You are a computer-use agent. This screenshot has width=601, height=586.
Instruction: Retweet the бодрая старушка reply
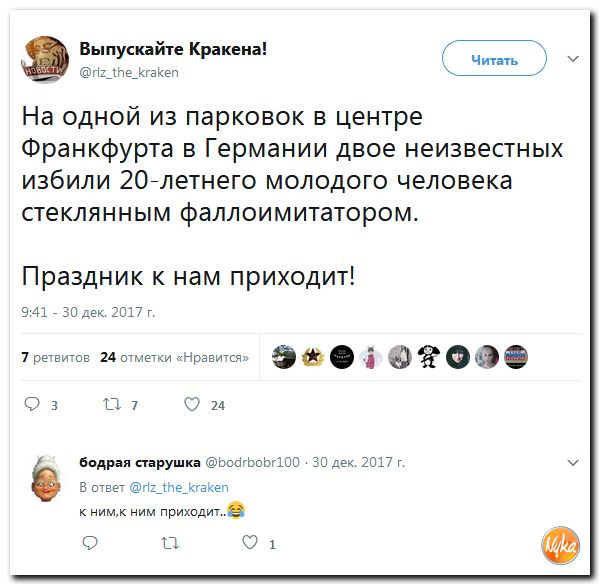170,543
